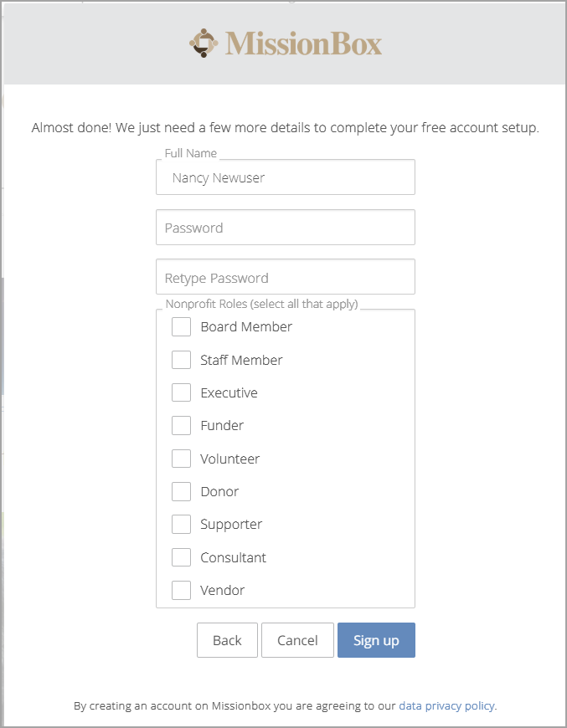
Task: Toggle the Volunteer checkbox
Action: point(181,459)
